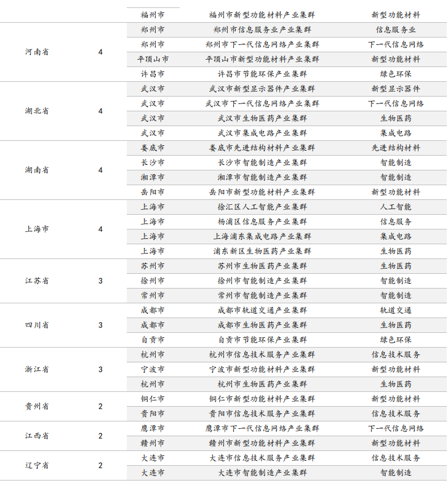Select 成都市生物医药产业集群 cell
448x483 pixels.
tap(262, 325)
